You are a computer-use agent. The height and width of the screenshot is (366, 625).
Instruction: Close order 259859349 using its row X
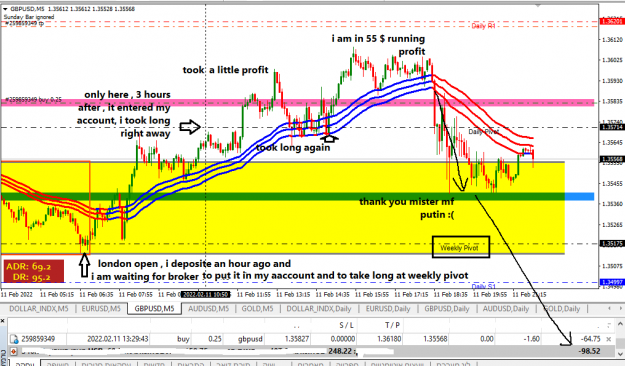[x=609, y=339]
